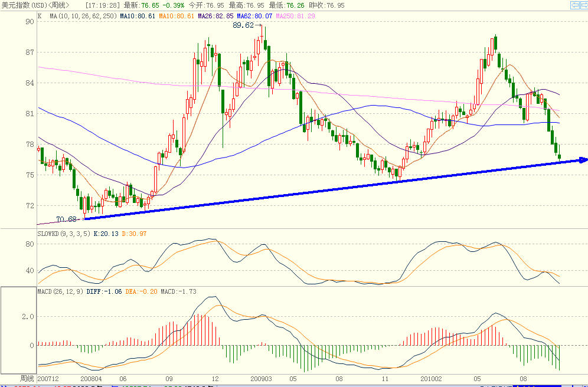
Task: Click the MA62:80.07 legend value
Action: (254, 16)
